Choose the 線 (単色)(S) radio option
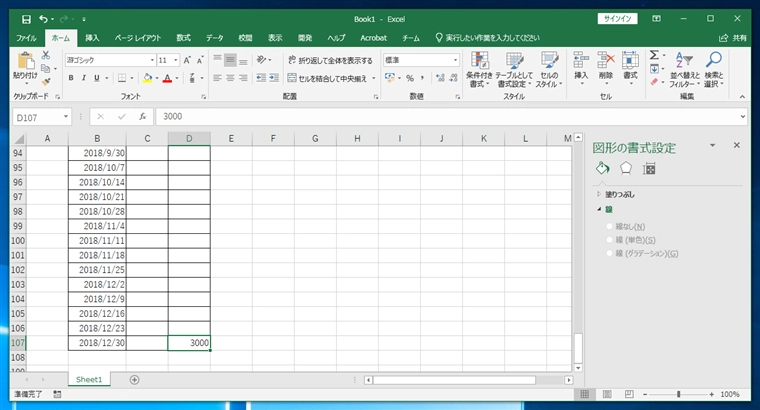760x410 pixels. [610, 240]
